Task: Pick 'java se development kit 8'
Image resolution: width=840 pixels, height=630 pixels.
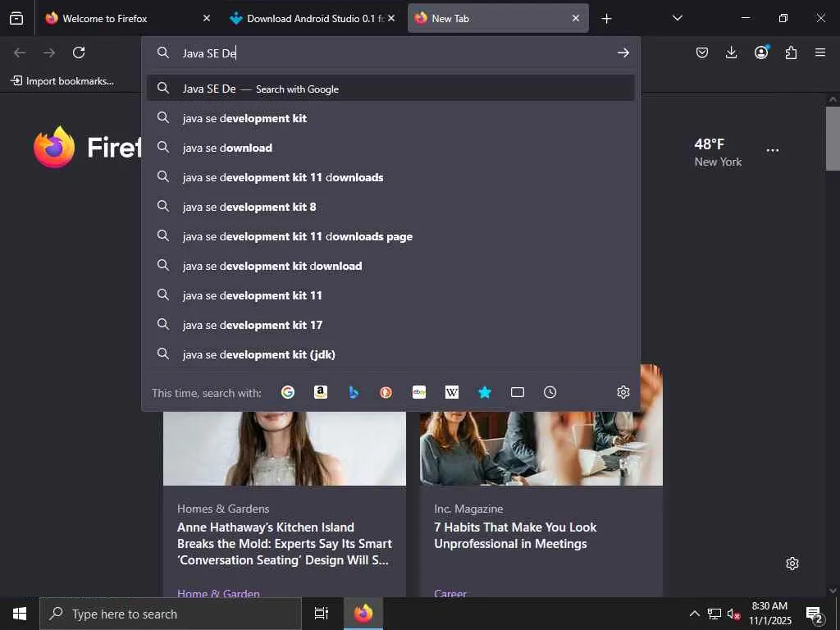Action: (390, 206)
